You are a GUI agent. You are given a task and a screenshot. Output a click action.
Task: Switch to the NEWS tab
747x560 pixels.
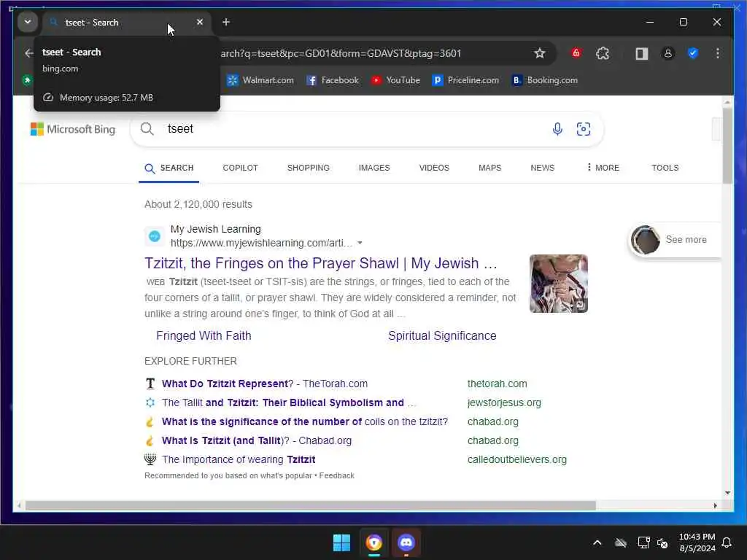click(x=542, y=168)
